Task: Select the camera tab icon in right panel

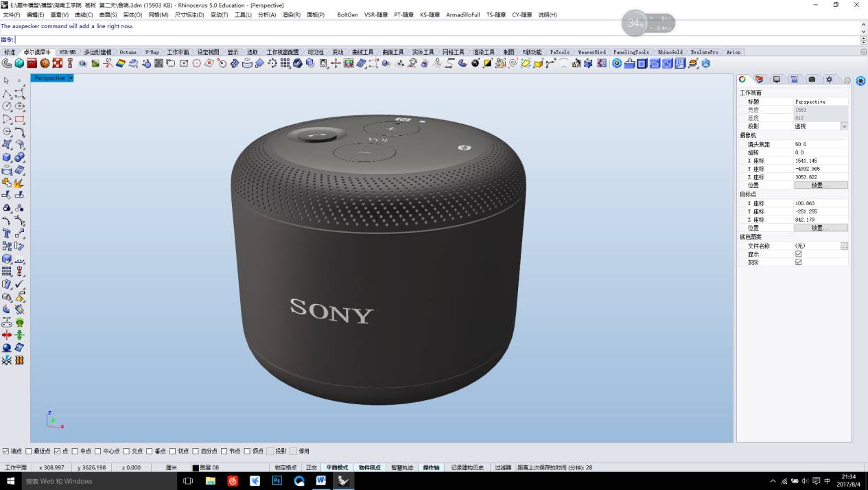Action: [812, 80]
